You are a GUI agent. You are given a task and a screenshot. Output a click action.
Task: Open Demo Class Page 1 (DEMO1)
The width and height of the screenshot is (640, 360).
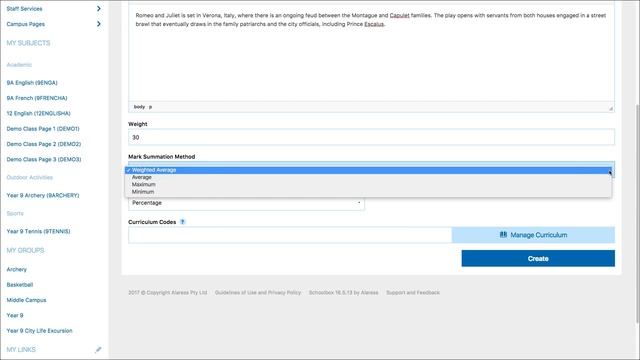43,129
